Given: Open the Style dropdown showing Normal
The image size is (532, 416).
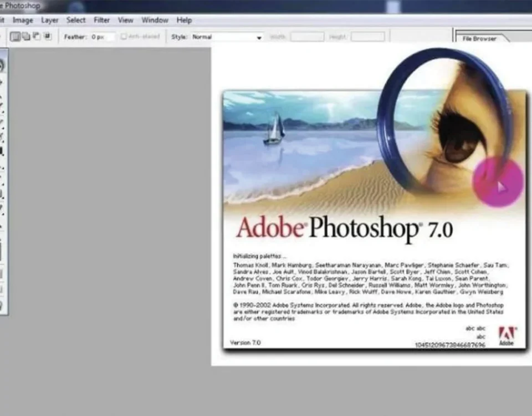Looking at the screenshot, I should tap(227, 37).
